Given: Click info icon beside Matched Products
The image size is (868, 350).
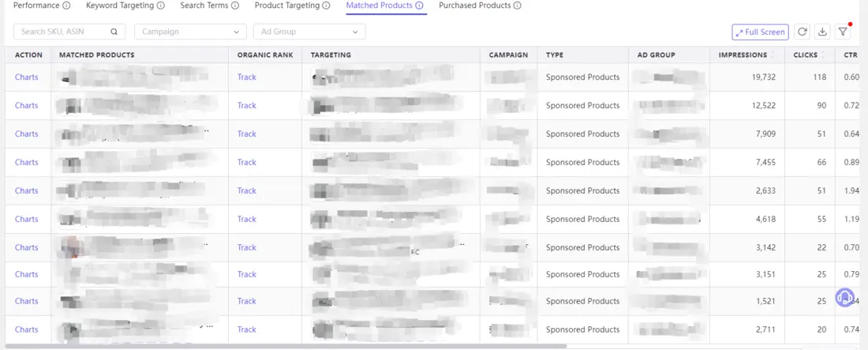Looking at the screenshot, I should (419, 6).
